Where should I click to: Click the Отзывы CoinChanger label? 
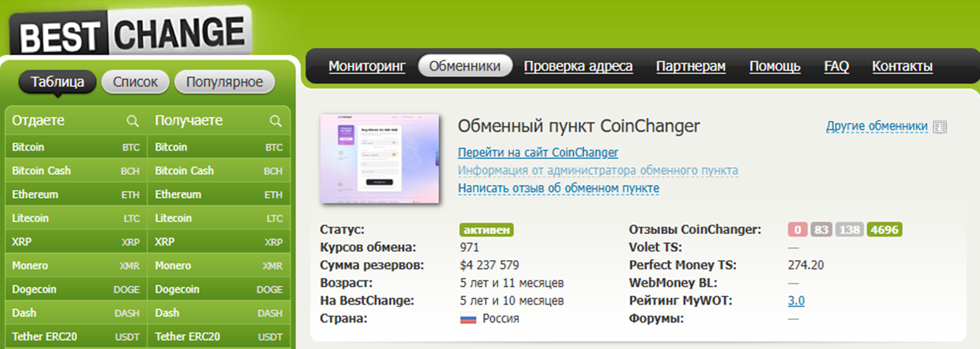(695, 230)
